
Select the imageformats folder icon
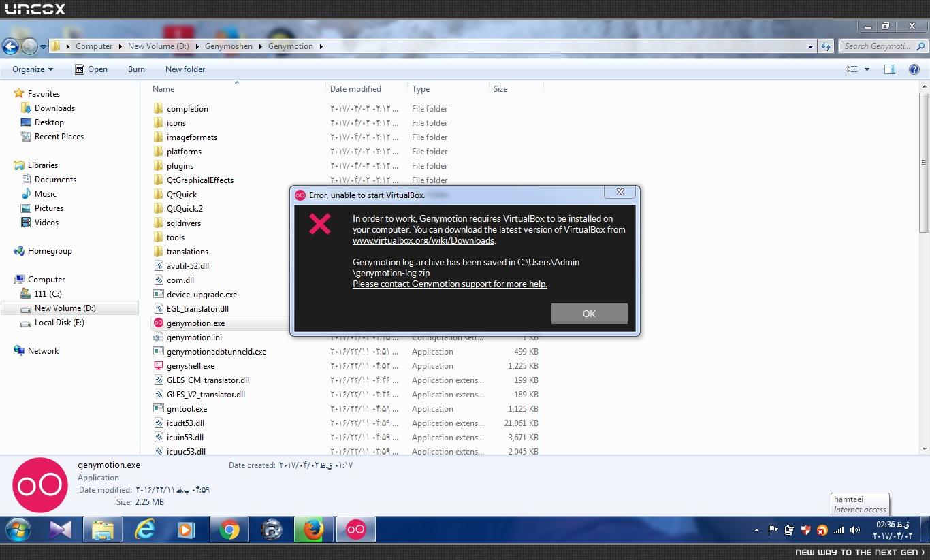click(x=158, y=137)
